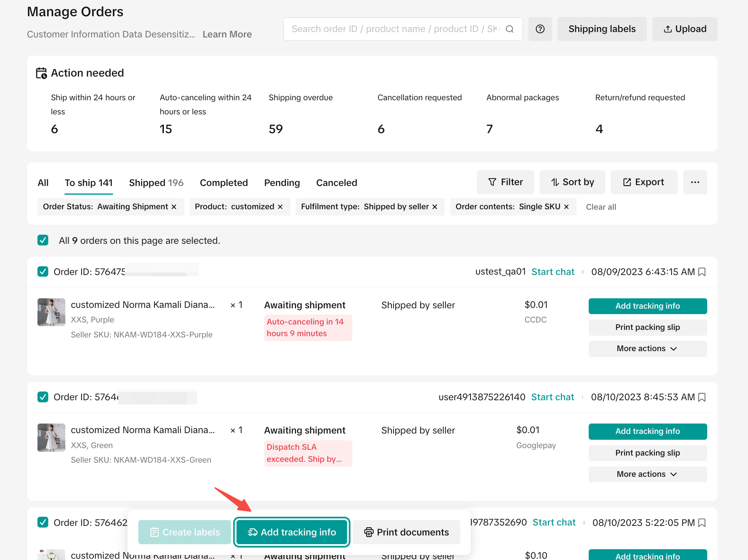Expand More actions for the Green dress order
748x560 pixels.
tap(647, 474)
